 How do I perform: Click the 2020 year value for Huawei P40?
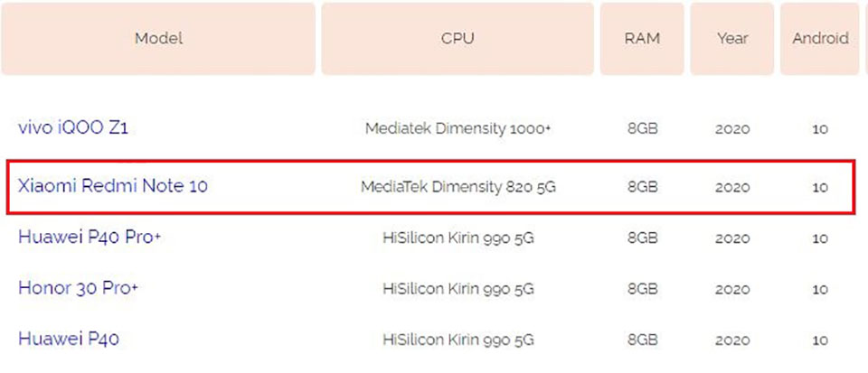(732, 340)
